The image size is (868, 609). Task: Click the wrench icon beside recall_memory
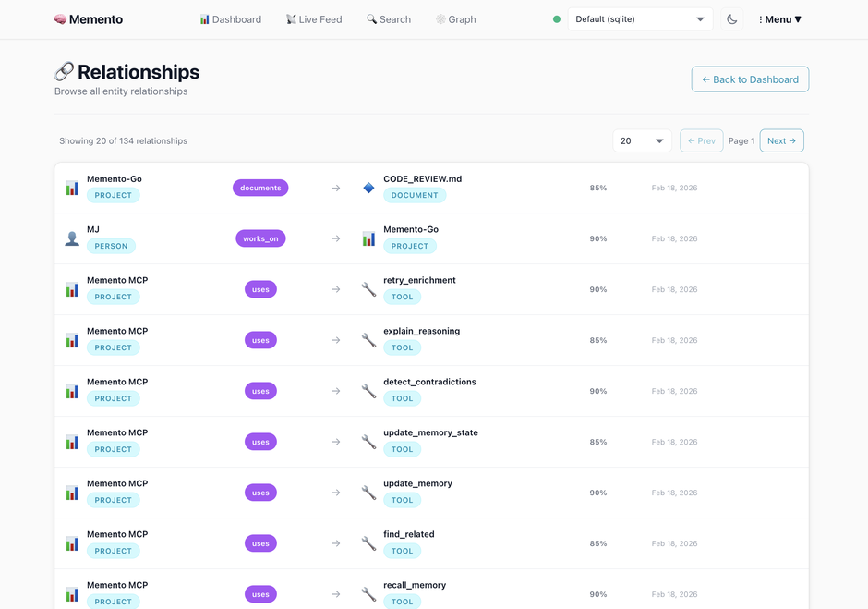pyautogui.click(x=368, y=594)
